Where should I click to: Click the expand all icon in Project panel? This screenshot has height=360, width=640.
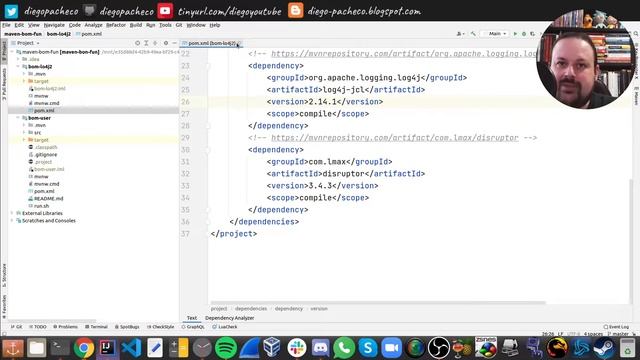(x=146, y=43)
